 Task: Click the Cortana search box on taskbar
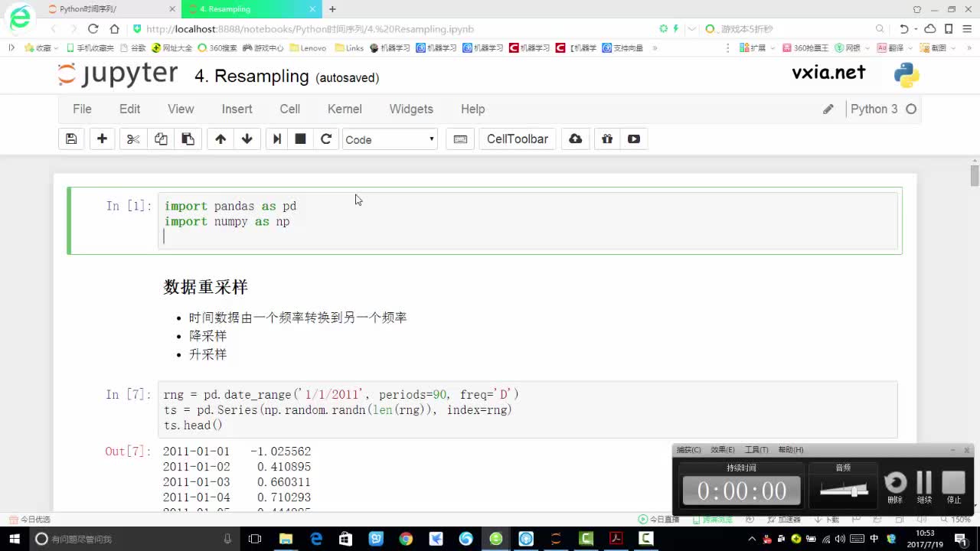pos(136,539)
